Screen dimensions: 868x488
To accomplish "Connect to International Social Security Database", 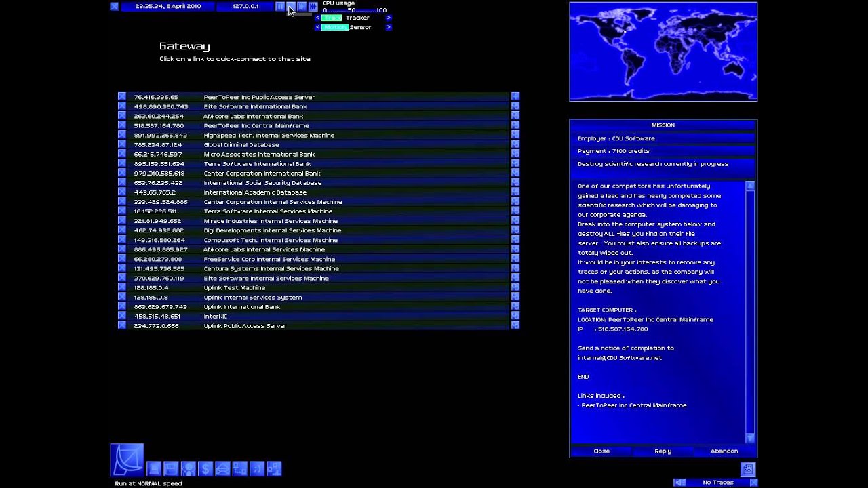I will [x=317, y=182].
